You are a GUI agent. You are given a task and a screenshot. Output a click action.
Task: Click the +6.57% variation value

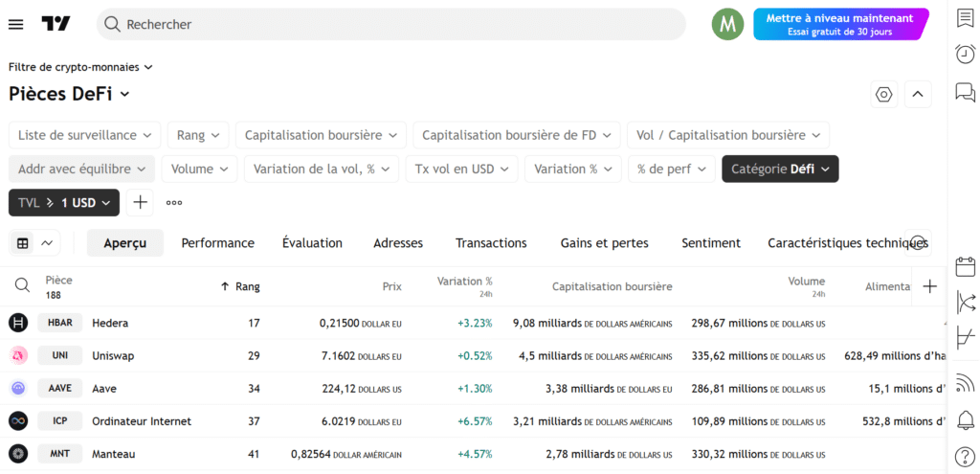[x=475, y=420]
